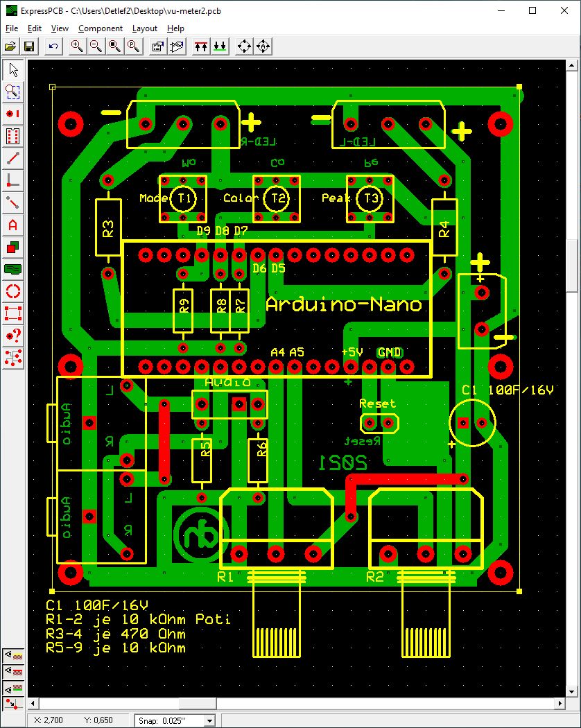Open the File menu

[12, 28]
